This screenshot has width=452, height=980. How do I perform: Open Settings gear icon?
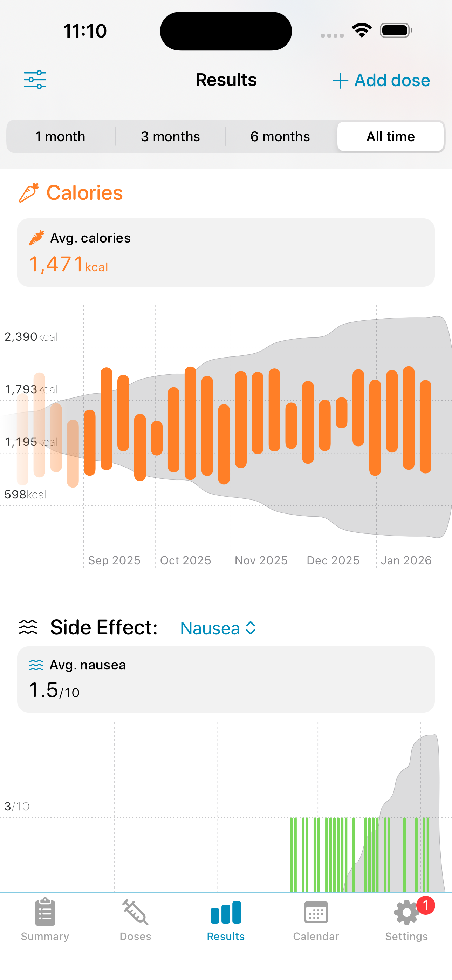406,913
